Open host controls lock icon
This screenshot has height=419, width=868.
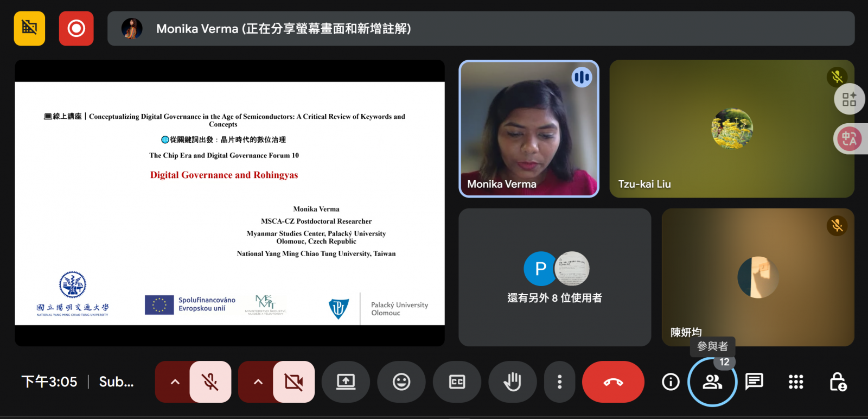point(838,382)
